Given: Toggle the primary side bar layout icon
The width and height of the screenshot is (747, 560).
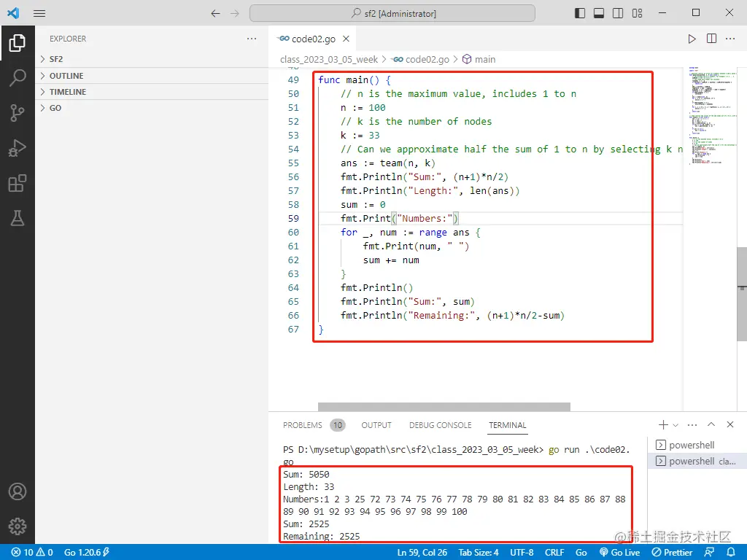Looking at the screenshot, I should point(580,13).
